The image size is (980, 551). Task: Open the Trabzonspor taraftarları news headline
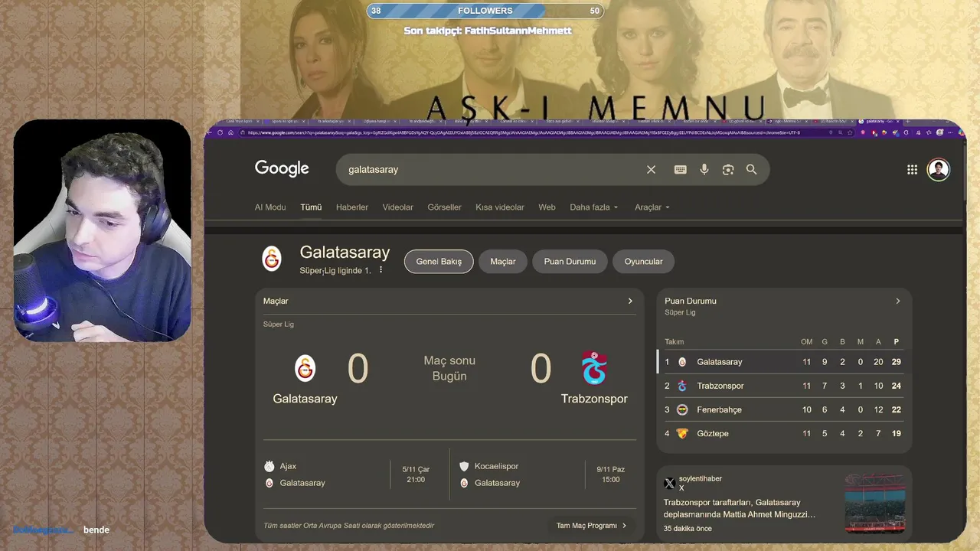coord(740,509)
